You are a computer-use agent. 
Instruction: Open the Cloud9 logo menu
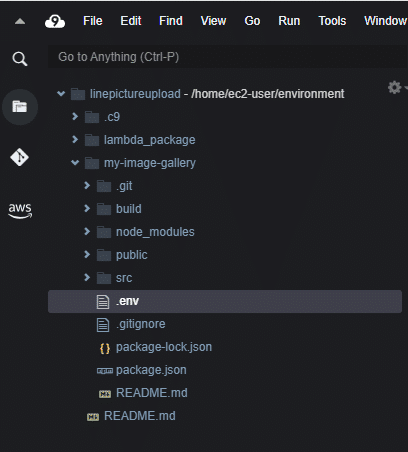(55, 21)
